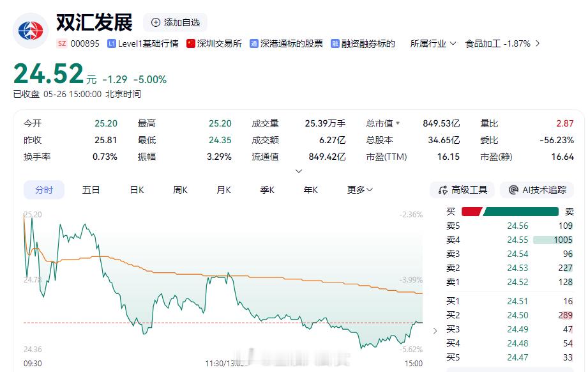Click green sell portion of 买卖 bar
Screen dimensions: 588x372
(x=521, y=212)
